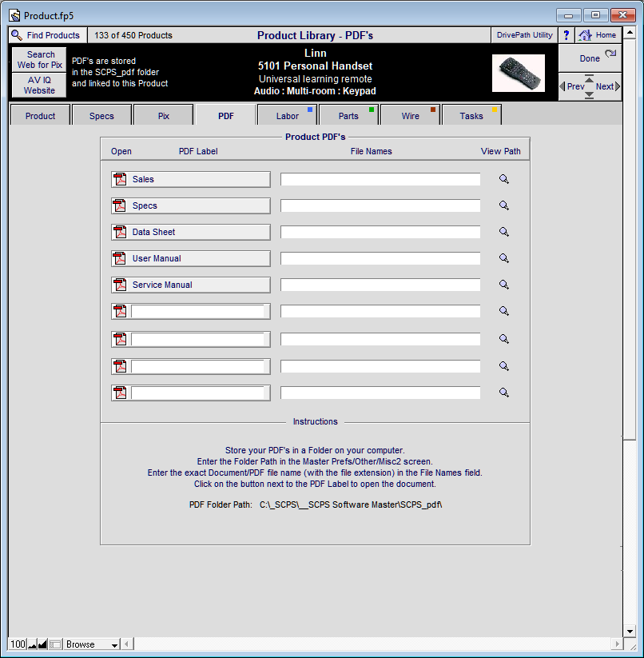Screen dimensions: 644x658
Task: Click the Sales file name field
Action: (x=380, y=179)
